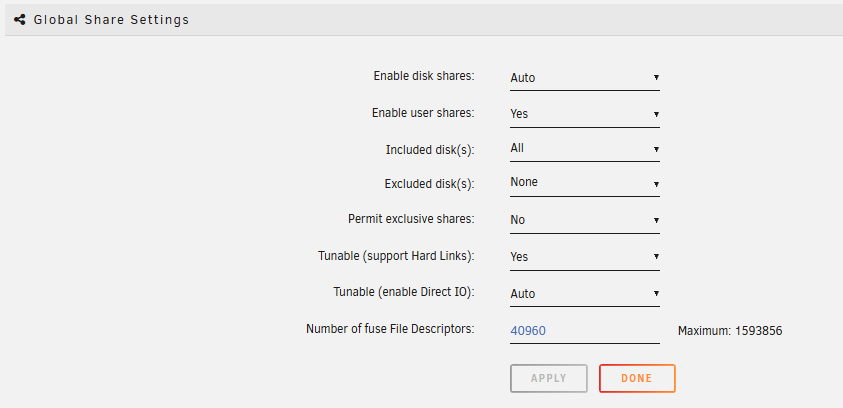Click the 'Permit exclusive shares:' label
Image resolution: width=843 pixels, height=408 pixels.
(x=410, y=219)
